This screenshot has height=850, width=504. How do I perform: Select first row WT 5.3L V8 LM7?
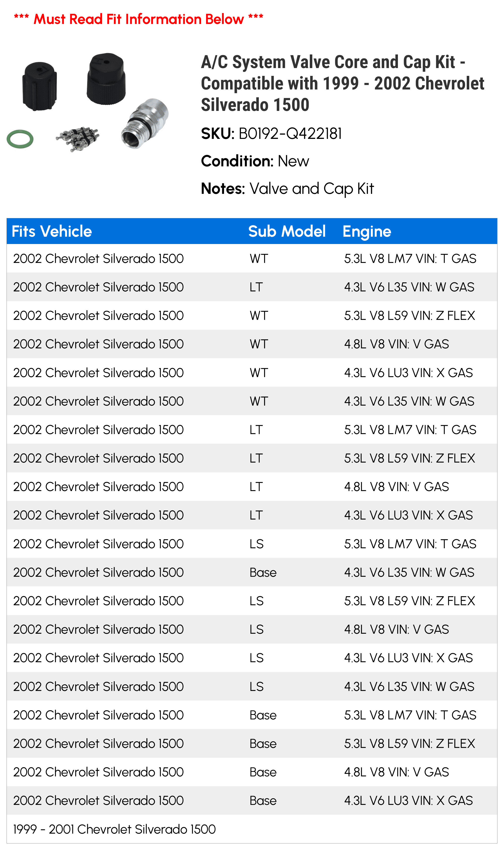tap(252, 259)
